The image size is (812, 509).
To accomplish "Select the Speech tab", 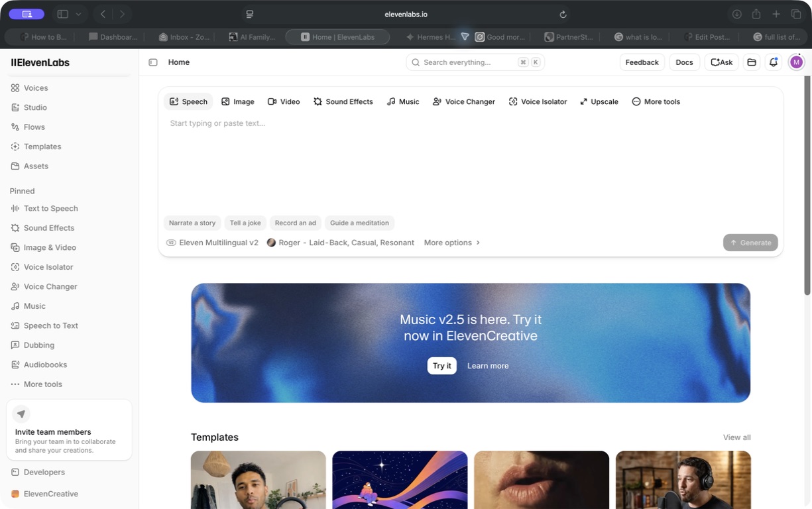I will coord(188,101).
